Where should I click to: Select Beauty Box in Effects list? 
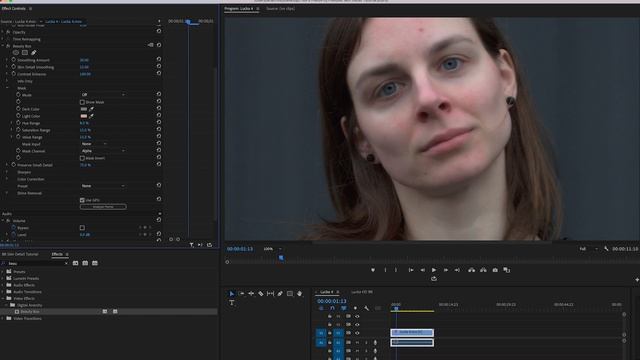(30, 311)
